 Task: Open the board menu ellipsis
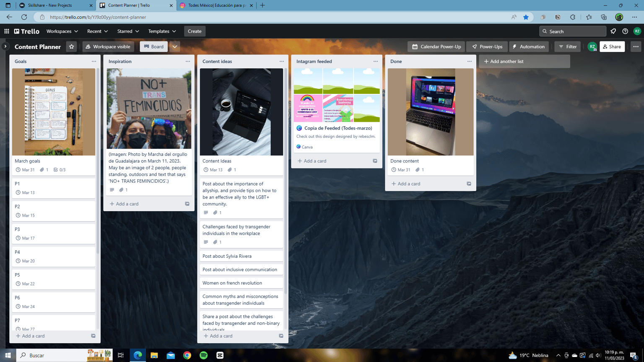636,47
